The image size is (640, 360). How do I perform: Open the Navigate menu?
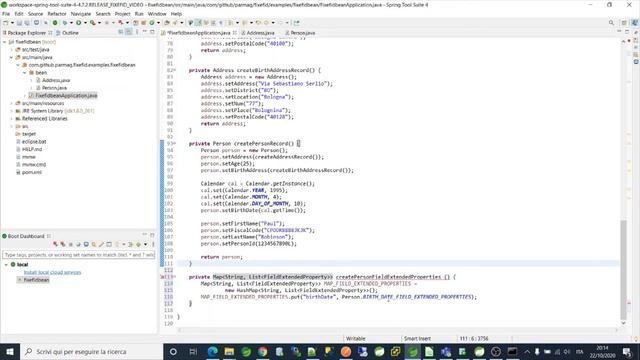pos(81,14)
